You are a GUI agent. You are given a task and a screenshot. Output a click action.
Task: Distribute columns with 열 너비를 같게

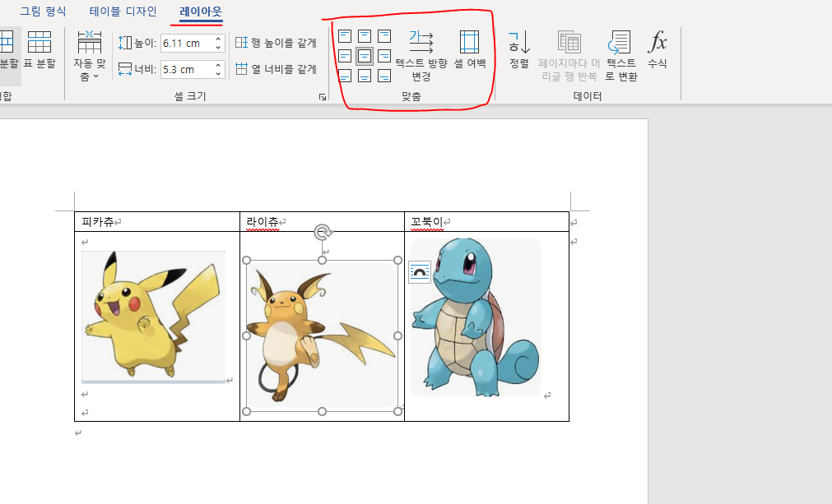click(x=276, y=69)
